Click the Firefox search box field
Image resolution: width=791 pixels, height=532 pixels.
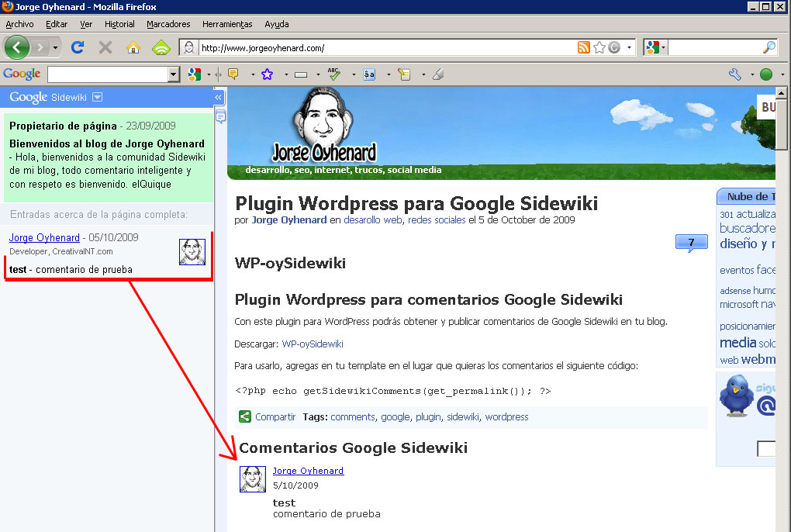point(713,47)
